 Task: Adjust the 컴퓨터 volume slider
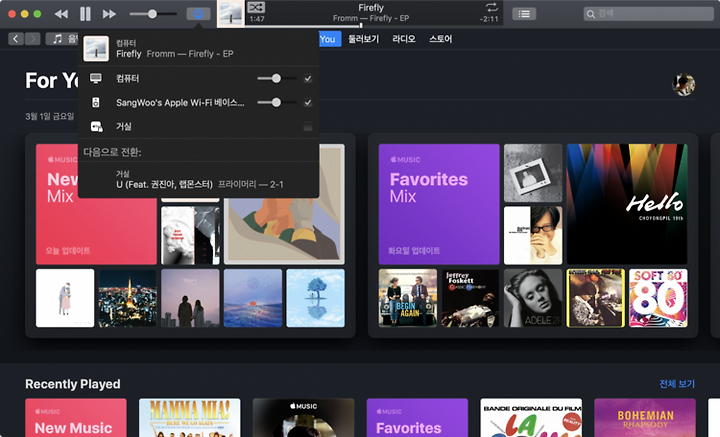276,78
